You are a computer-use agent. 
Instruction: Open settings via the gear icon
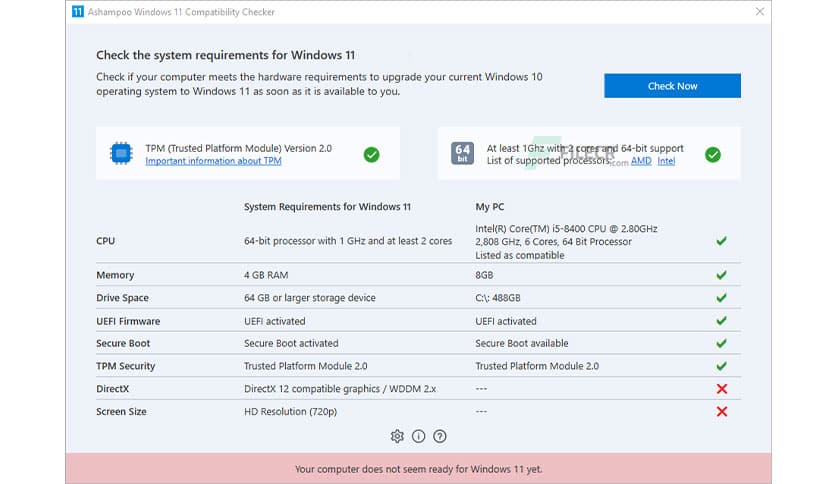397,437
